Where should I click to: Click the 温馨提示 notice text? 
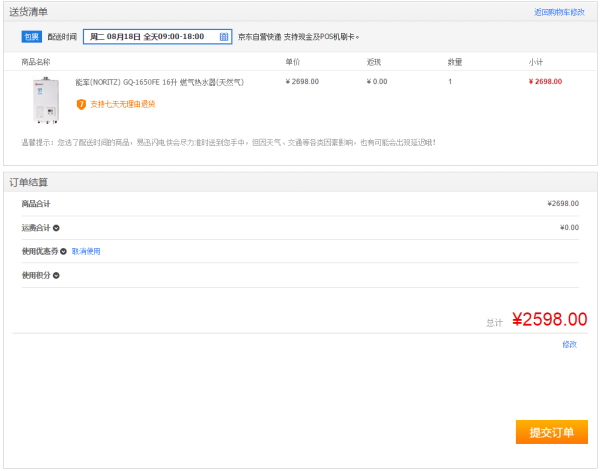click(x=228, y=143)
